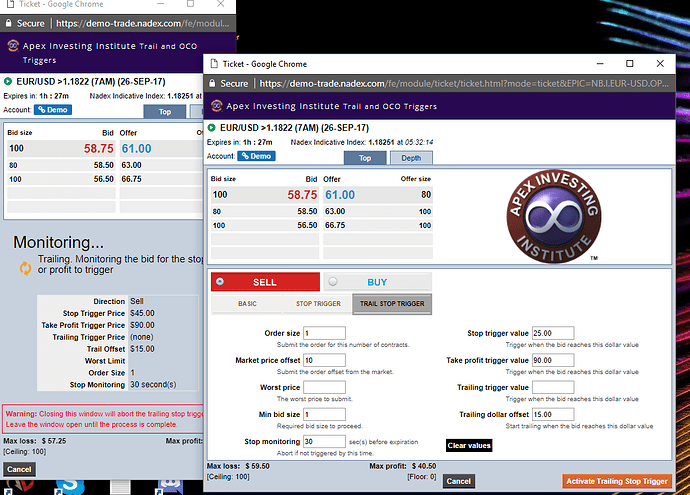The height and width of the screenshot is (495, 690).
Task: Click the Stop monitoring seconds field
Action: (324, 441)
